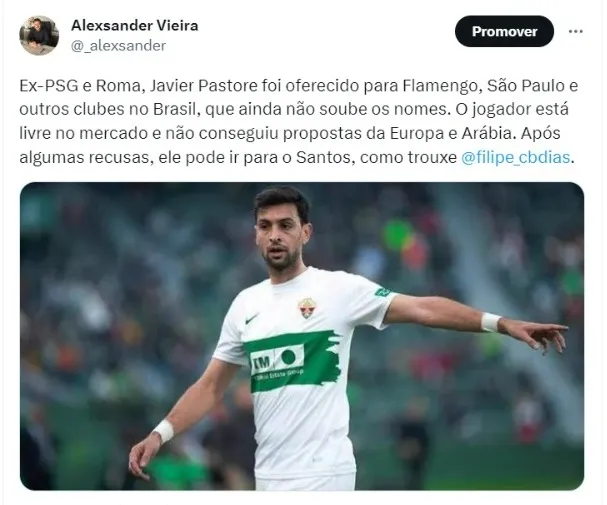The width and height of the screenshot is (607, 505).
Task: Click the tweet text about Javier Pastore
Action: [299, 121]
